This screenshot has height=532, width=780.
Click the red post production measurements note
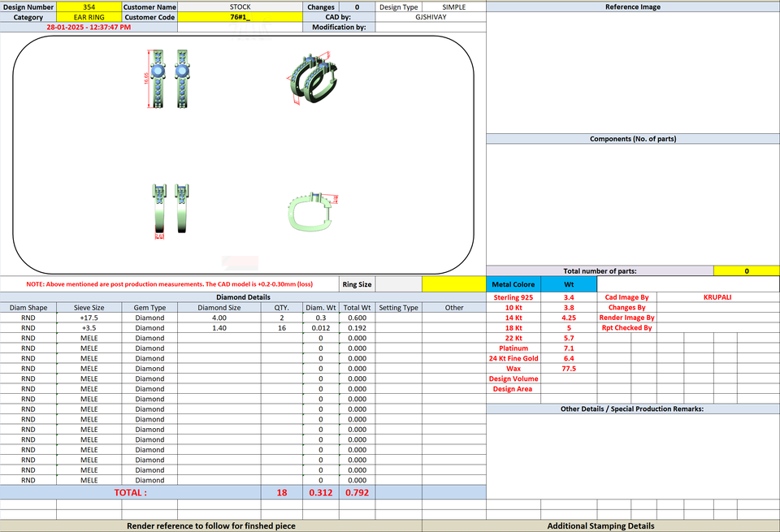coord(170,284)
